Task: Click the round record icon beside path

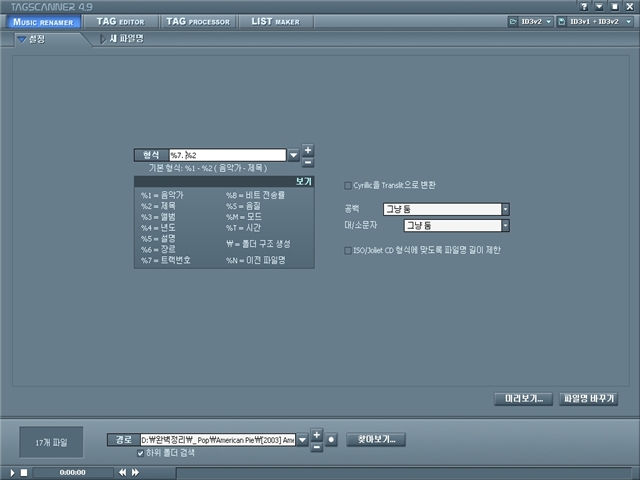Action: pyautogui.click(x=331, y=440)
